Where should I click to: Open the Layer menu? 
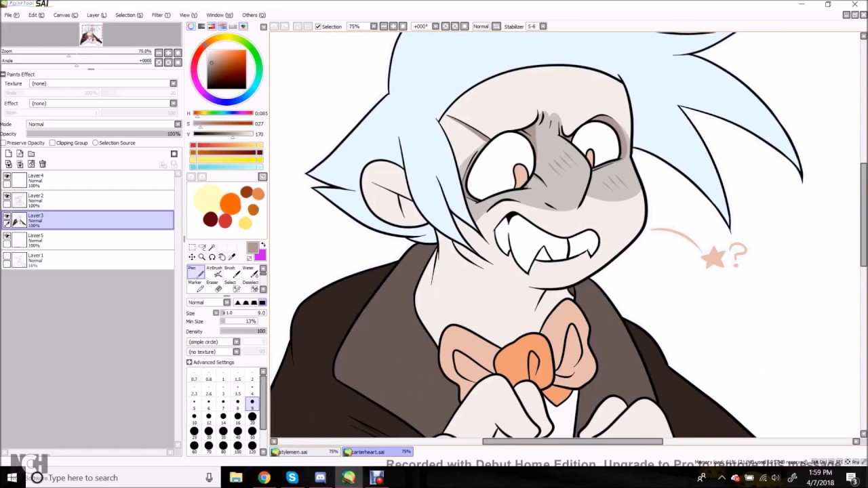(x=96, y=15)
